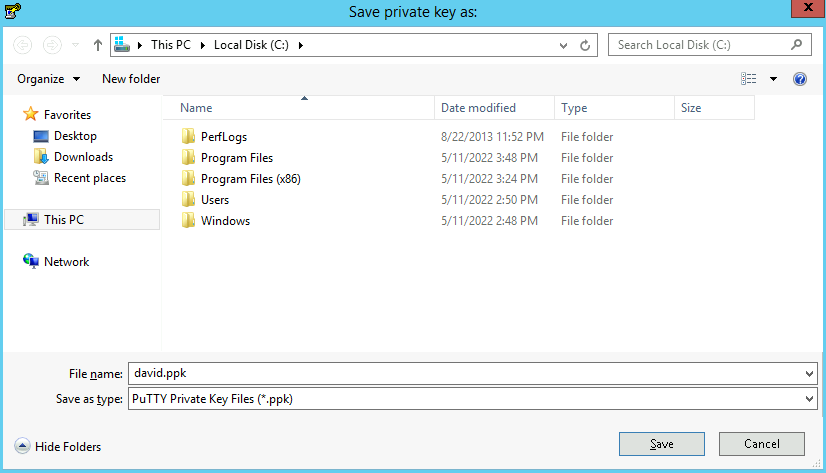This screenshot has height=473, width=826.
Task: Click the Downloads icon in Favorites
Action: coord(41,157)
